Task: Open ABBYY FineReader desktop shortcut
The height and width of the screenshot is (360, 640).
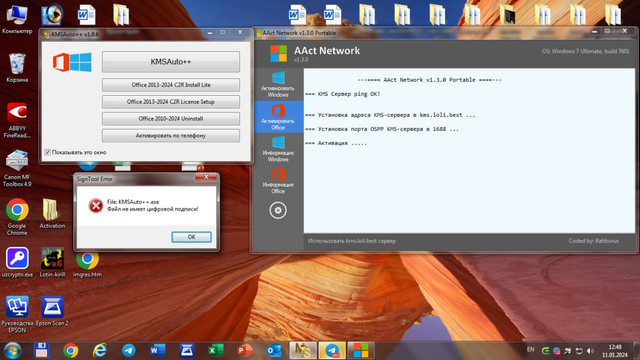Action: 17,120
